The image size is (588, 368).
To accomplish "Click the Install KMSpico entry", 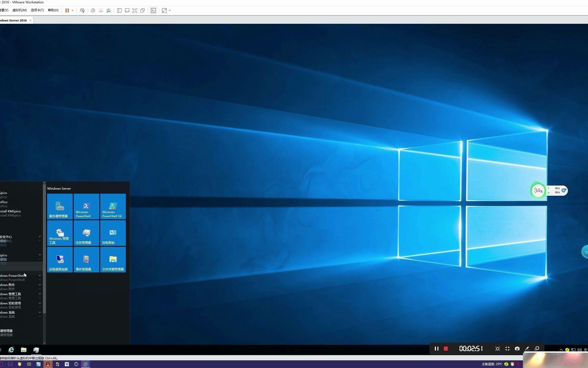I will (x=10, y=211).
